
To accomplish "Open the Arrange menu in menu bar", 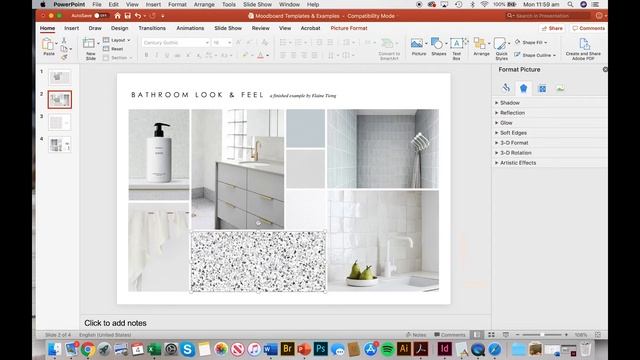I will coord(204,4).
